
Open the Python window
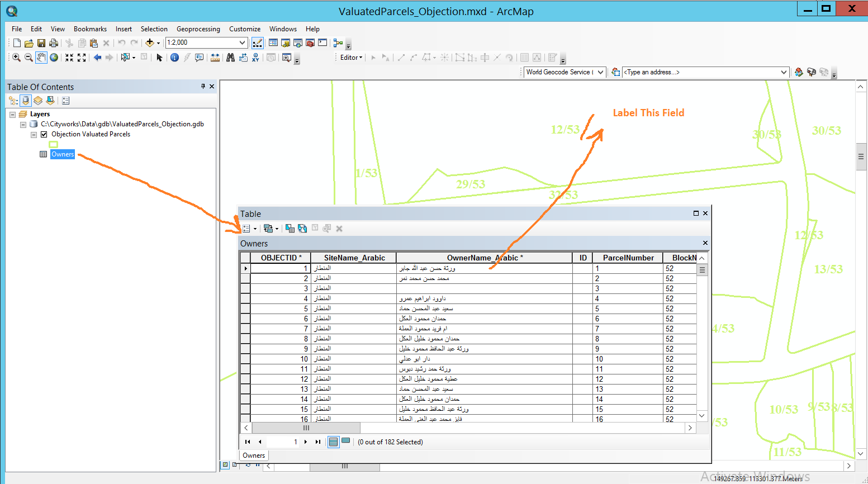point(322,43)
